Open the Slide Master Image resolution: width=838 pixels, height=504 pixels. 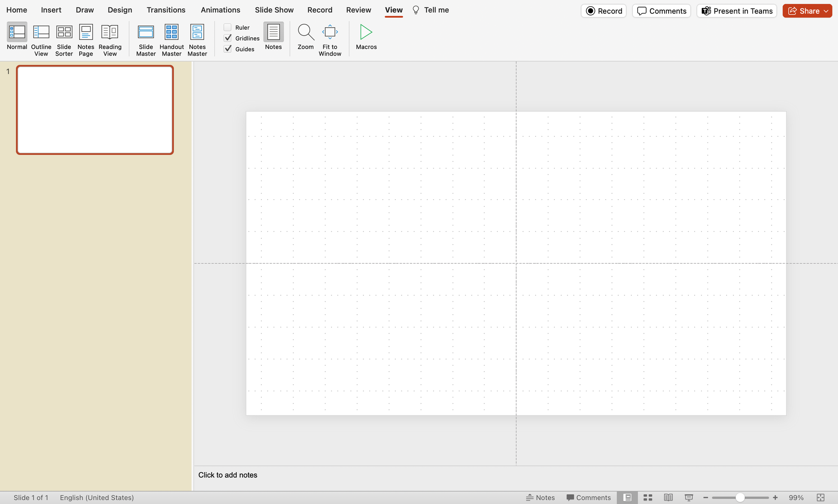tap(145, 39)
